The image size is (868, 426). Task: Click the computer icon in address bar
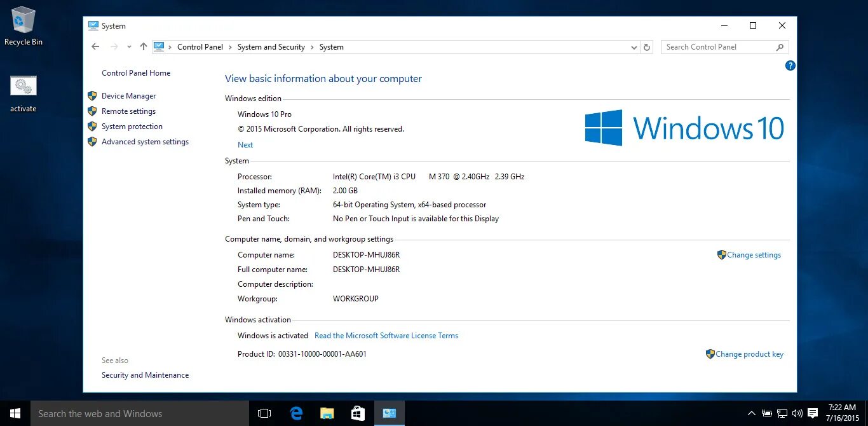click(x=159, y=46)
